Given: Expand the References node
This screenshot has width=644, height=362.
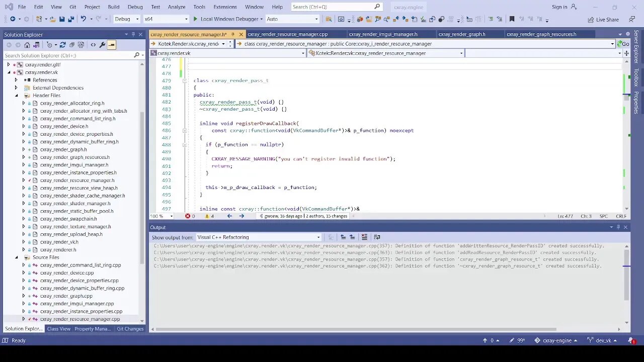Looking at the screenshot, I should click(16, 80).
